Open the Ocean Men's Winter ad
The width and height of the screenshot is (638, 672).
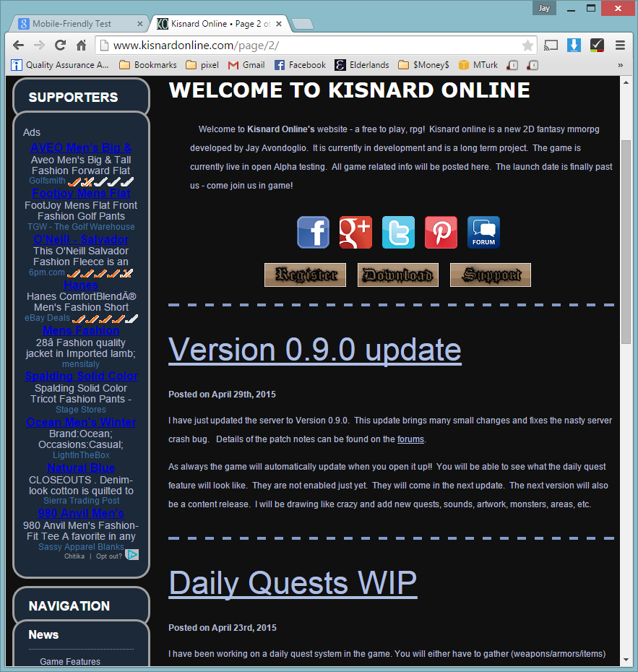(x=80, y=422)
